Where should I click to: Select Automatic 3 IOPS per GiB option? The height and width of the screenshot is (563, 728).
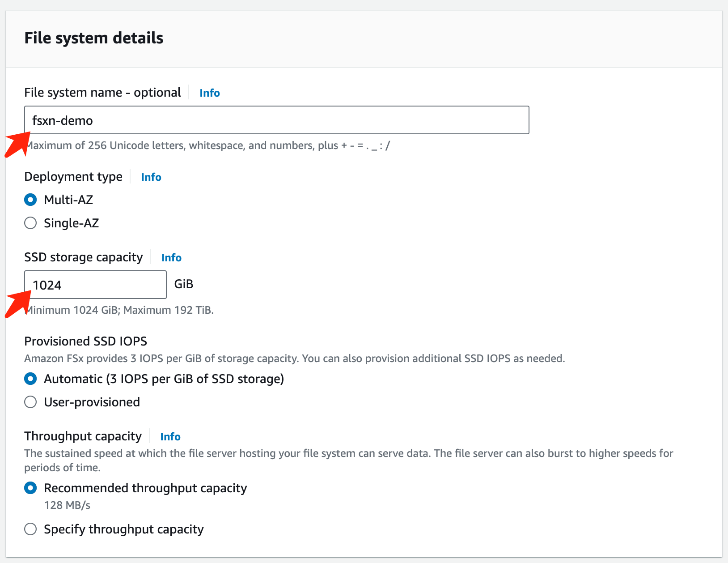(x=30, y=379)
